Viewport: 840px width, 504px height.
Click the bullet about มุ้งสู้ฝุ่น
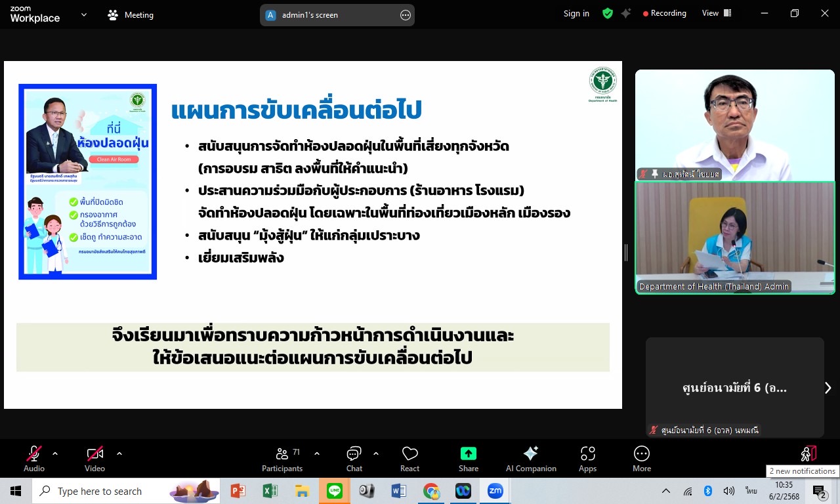coord(309,235)
